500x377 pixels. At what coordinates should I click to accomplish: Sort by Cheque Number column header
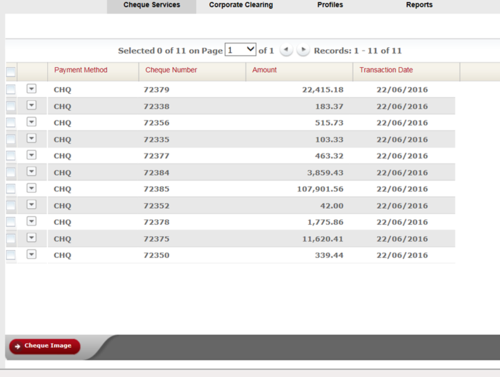click(x=171, y=70)
